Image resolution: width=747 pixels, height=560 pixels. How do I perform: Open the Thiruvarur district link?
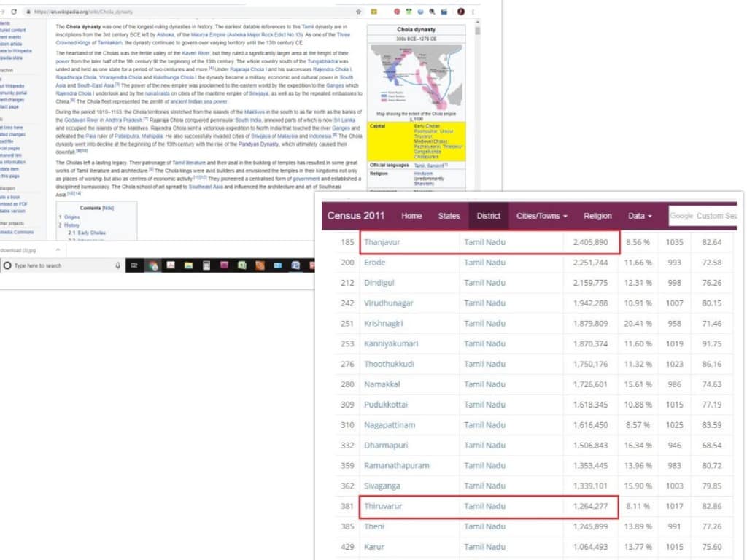coord(383,506)
